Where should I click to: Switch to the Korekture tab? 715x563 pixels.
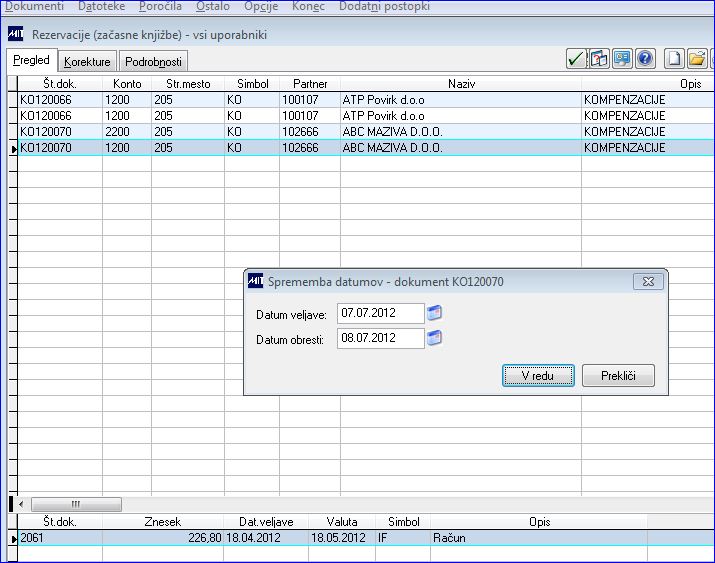coord(87,62)
